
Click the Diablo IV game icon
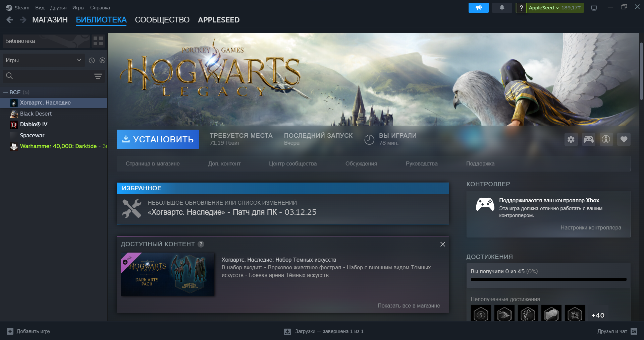tap(14, 125)
